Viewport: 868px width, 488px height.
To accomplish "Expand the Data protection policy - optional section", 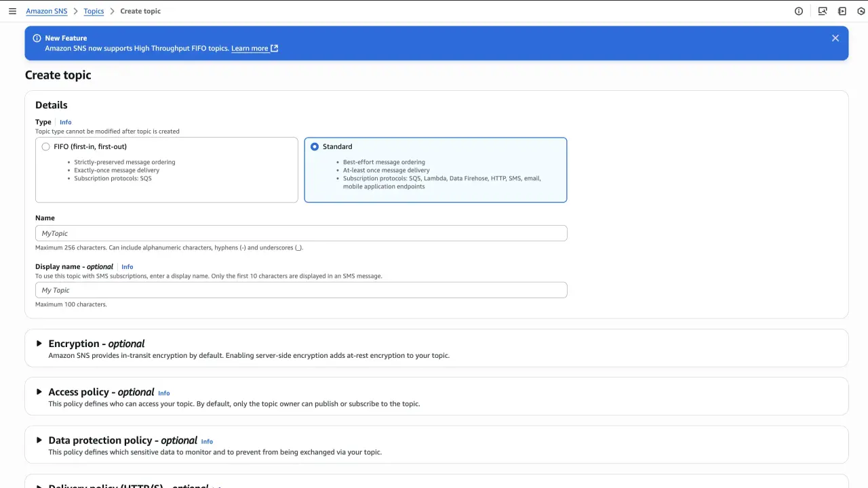I will pyautogui.click(x=39, y=440).
